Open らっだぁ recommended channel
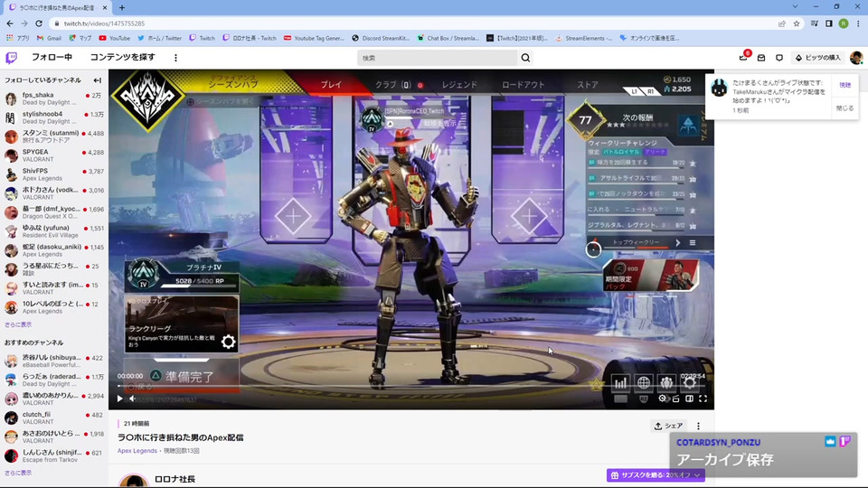Image resolution: width=868 pixels, height=488 pixels. (x=53, y=380)
